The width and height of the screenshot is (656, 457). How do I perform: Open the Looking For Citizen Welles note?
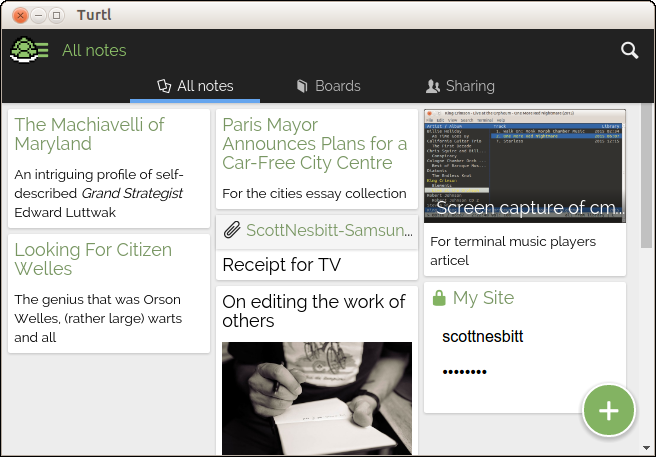[93, 259]
